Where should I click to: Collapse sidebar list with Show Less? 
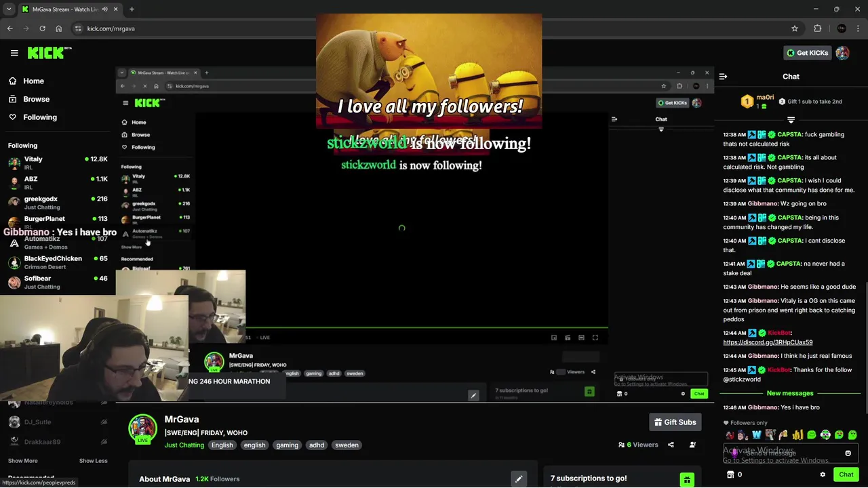[x=93, y=461]
